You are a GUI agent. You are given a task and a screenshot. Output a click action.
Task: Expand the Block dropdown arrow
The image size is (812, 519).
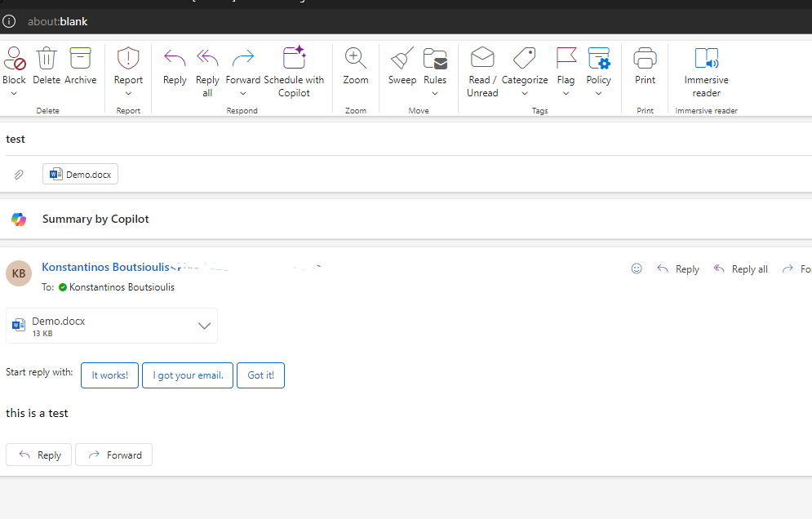click(14, 94)
